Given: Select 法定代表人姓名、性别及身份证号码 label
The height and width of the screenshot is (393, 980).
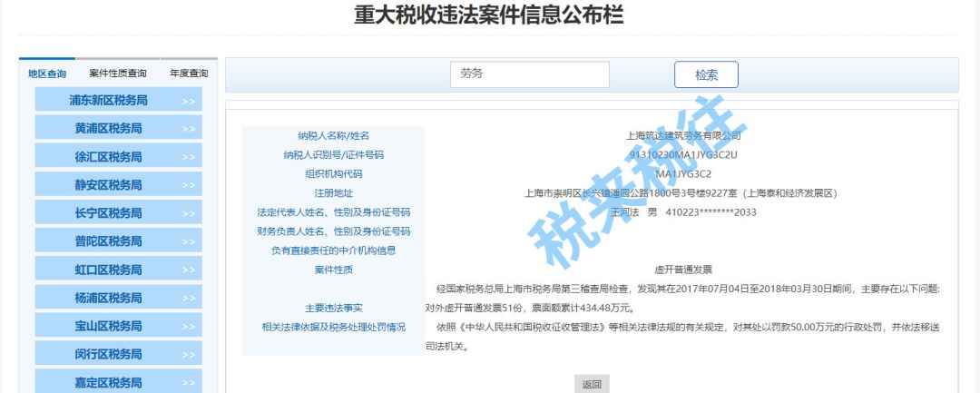Looking at the screenshot, I should (x=333, y=212).
